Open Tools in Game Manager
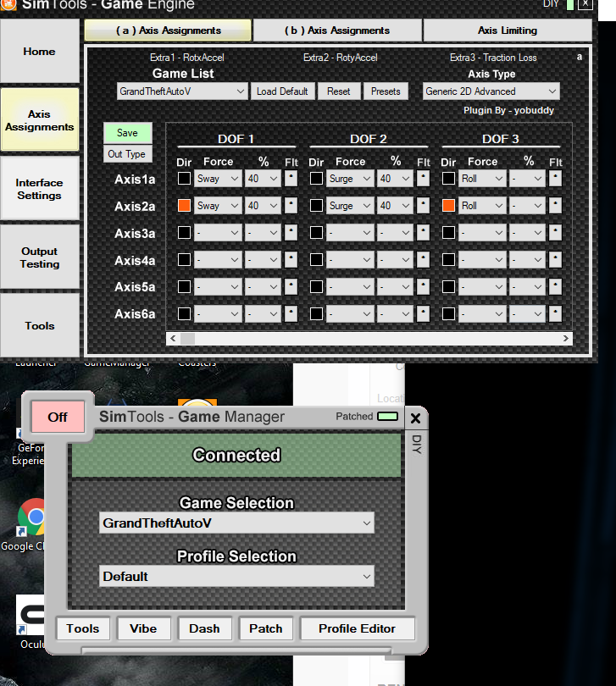Screen dimensions: 616x686 (83, 628)
